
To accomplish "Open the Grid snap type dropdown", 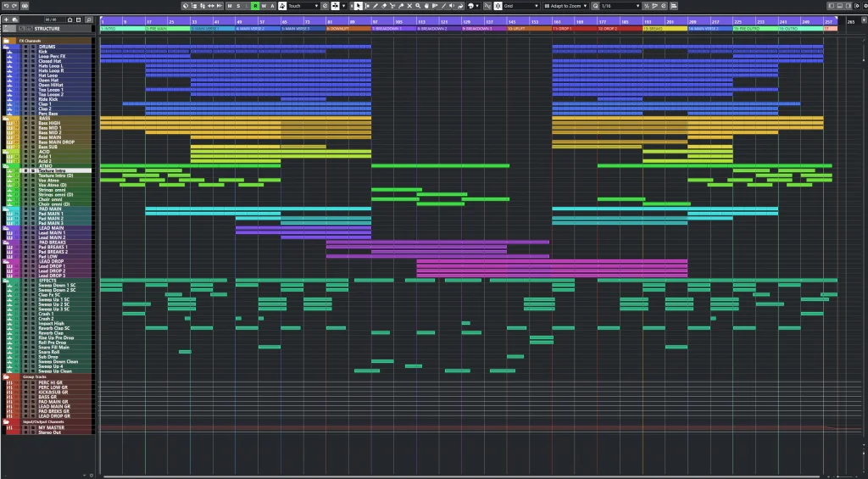I will [521, 6].
